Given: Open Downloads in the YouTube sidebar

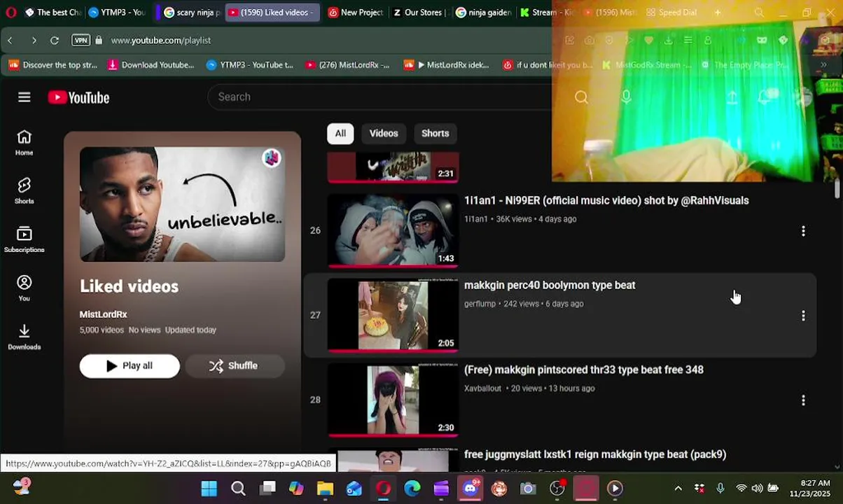Looking at the screenshot, I should click(x=25, y=337).
